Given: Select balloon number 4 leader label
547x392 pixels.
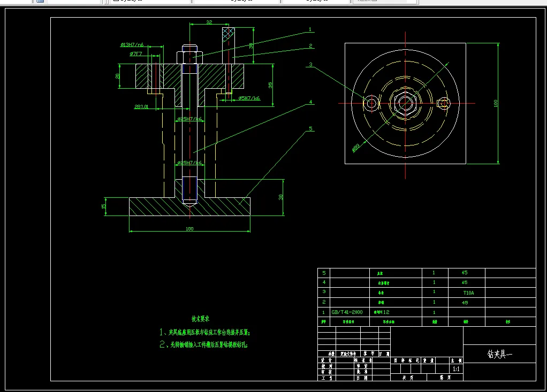Looking at the screenshot, I should click(x=310, y=102).
